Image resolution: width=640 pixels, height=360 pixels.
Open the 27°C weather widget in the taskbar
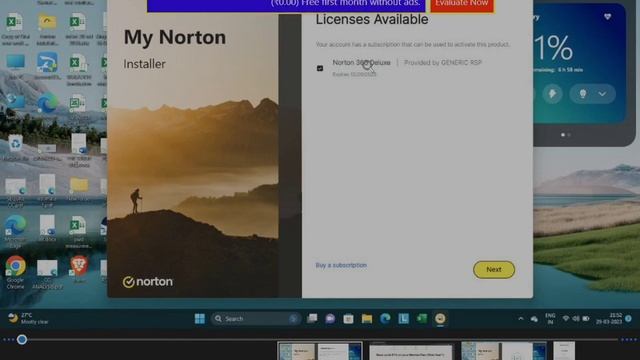coord(28,318)
